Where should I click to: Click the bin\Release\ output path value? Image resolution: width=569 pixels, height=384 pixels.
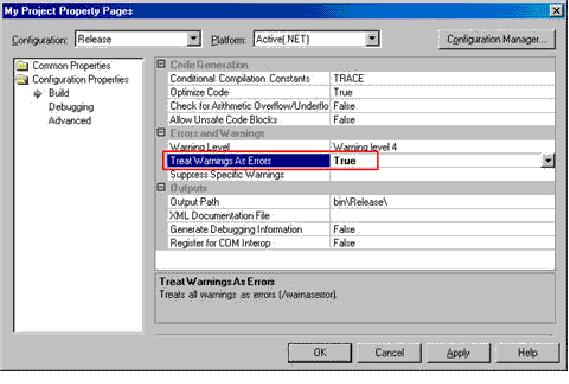442,202
